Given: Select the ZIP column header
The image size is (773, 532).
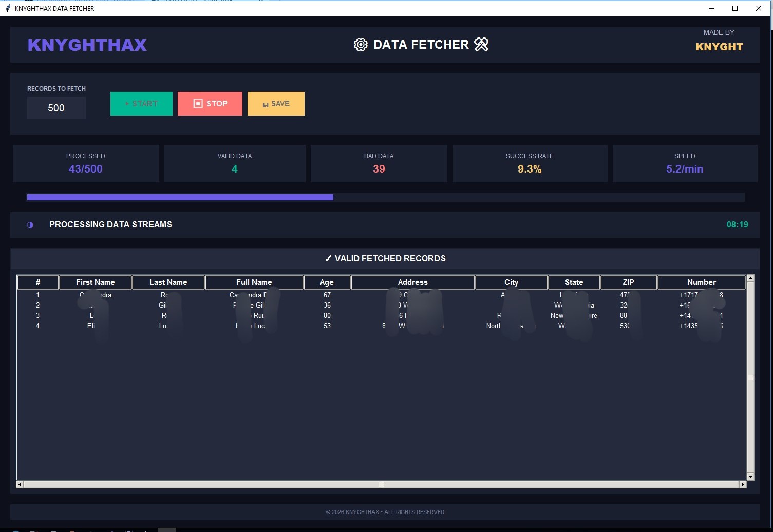Looking at the screenshot, I should coord(628,282).
